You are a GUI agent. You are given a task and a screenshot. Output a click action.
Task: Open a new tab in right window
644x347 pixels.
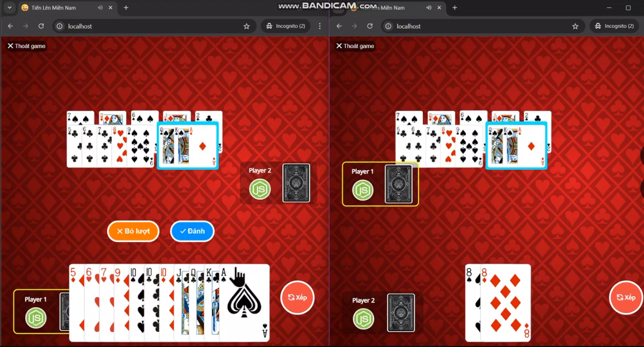[x=455, y=8]
